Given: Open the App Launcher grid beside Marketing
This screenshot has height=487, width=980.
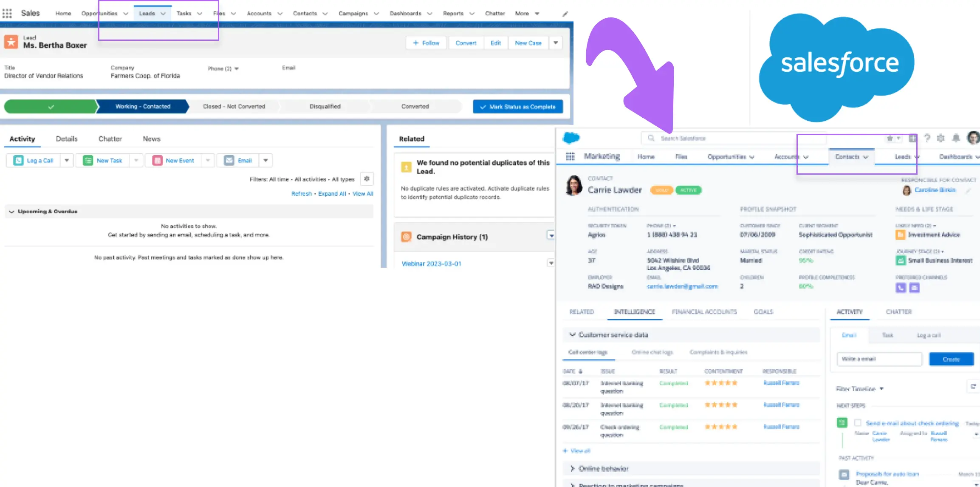Looking at the screenshot, I should click(x=570, y=156).
